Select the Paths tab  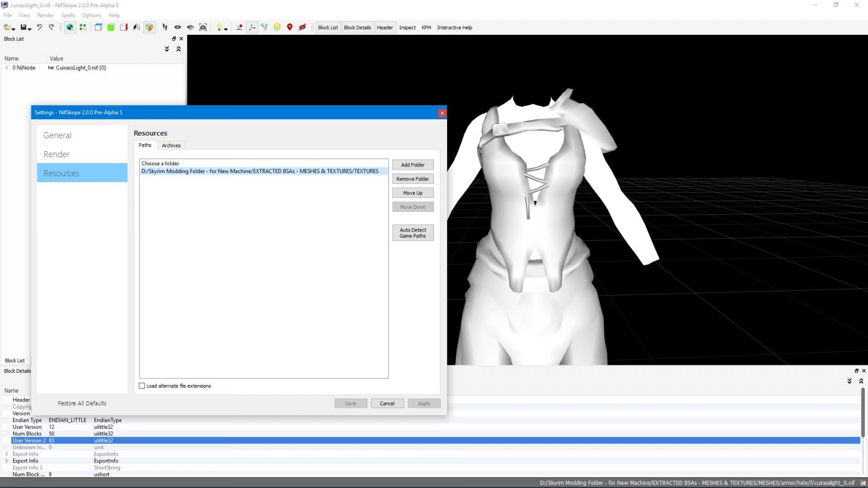[x=145, y=145]
